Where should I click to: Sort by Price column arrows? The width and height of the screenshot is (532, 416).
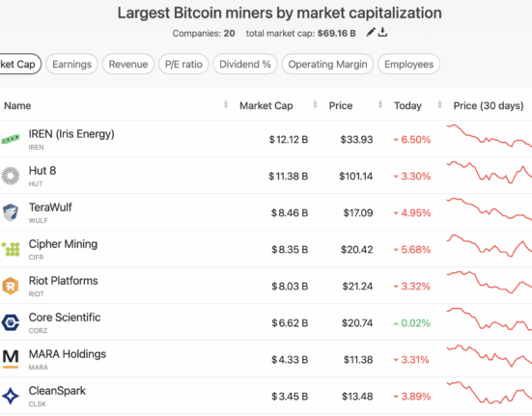click(x=380, y=105)
